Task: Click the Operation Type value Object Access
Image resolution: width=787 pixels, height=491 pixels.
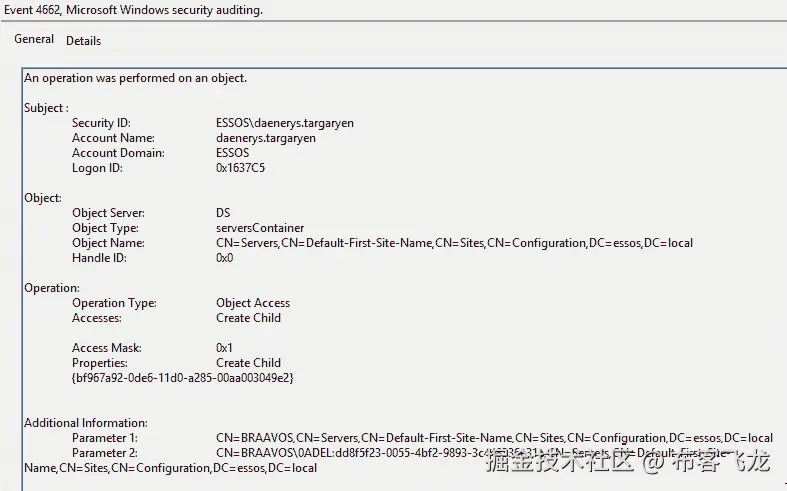Action: [253, 303]
